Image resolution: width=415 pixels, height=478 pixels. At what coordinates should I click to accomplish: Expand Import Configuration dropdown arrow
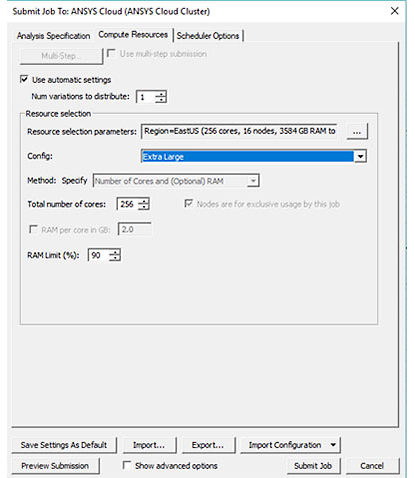tap(333, 445)
